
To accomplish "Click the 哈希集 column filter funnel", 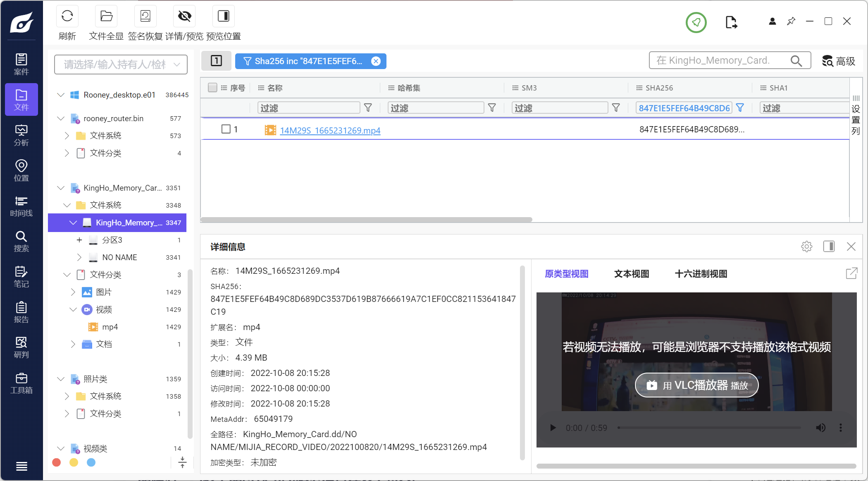I will pos(492,108).
